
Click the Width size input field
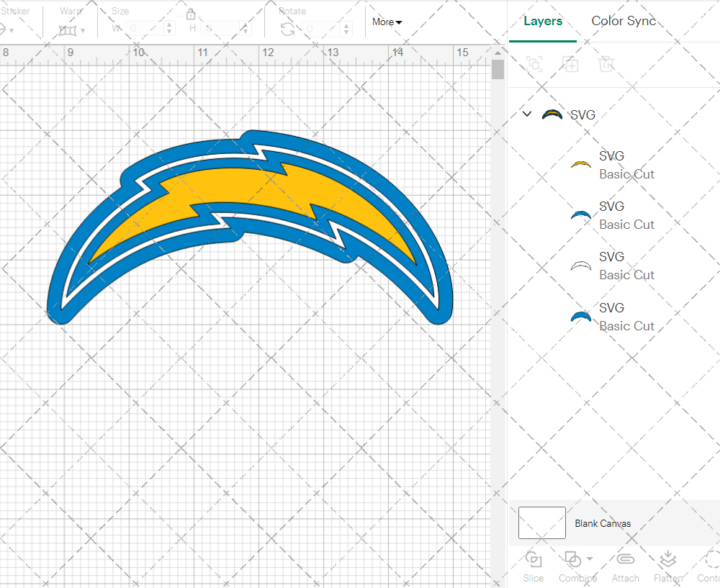pyautogui.click(x=144, y=29)
